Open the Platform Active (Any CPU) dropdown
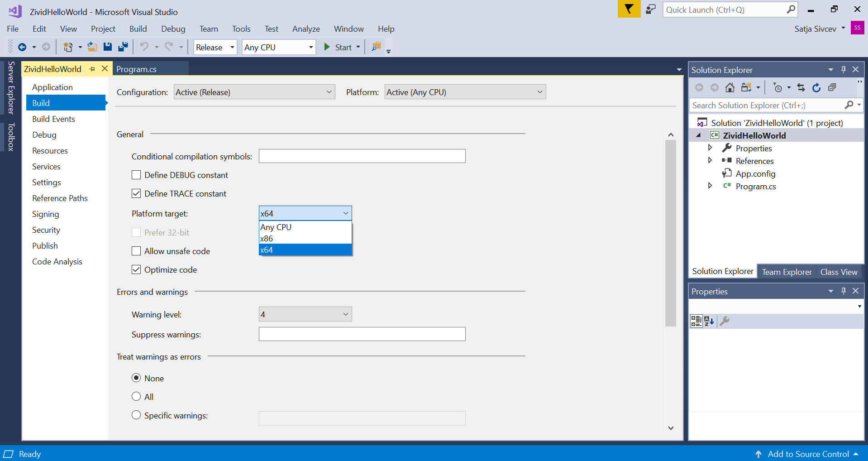868x461 pixels. (x=465, y=92)
